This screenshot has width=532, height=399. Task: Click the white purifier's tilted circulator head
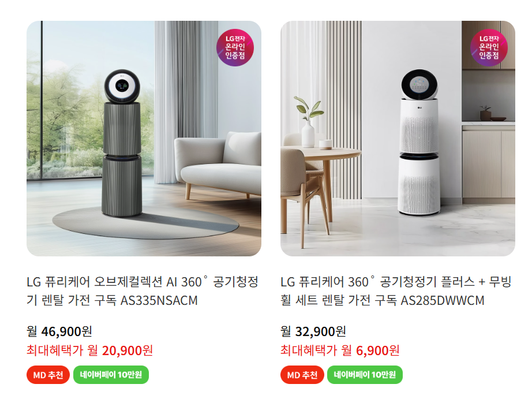(x=419, y=84)
